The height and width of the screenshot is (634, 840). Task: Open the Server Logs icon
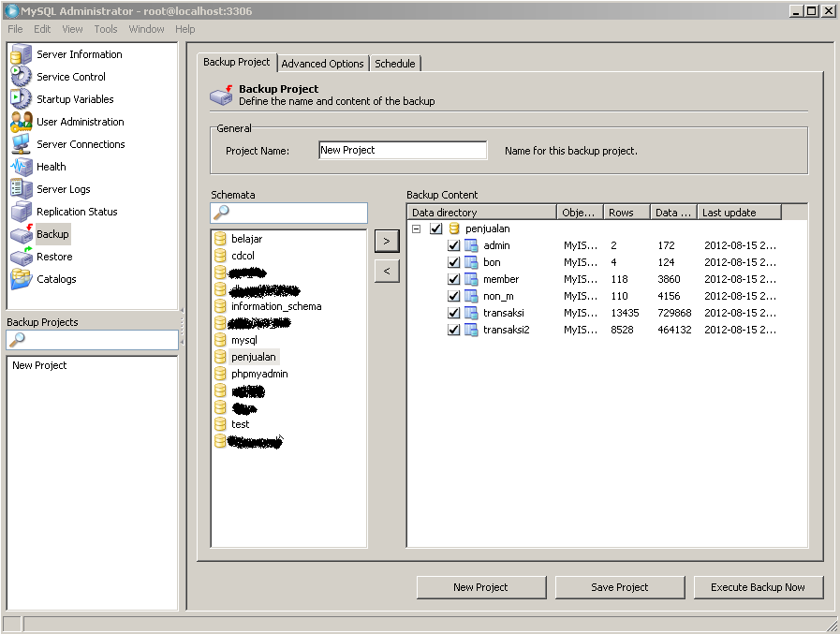(22, 189)
